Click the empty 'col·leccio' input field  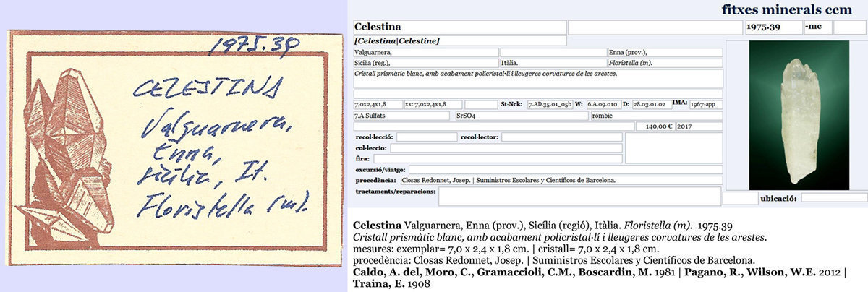tap(506, 147)
